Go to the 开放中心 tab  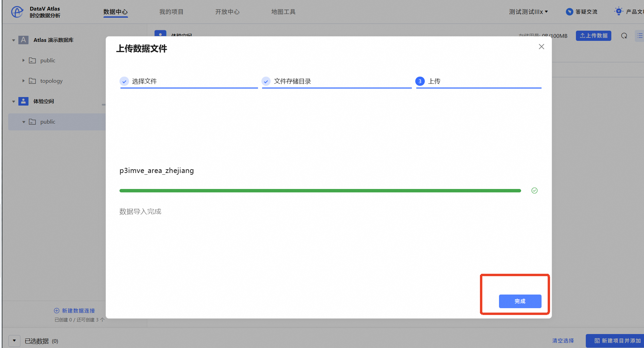click(x=227, y=12)
